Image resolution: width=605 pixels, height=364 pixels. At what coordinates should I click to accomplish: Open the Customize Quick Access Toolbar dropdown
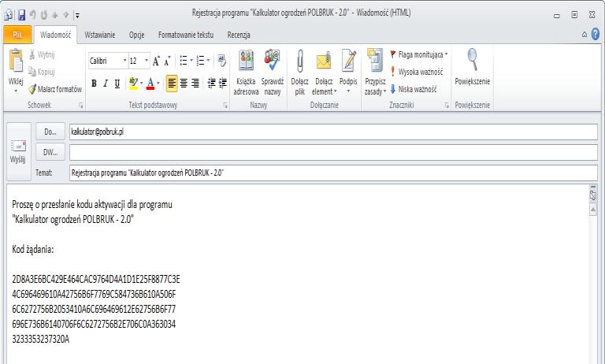[x=77, y=16]
